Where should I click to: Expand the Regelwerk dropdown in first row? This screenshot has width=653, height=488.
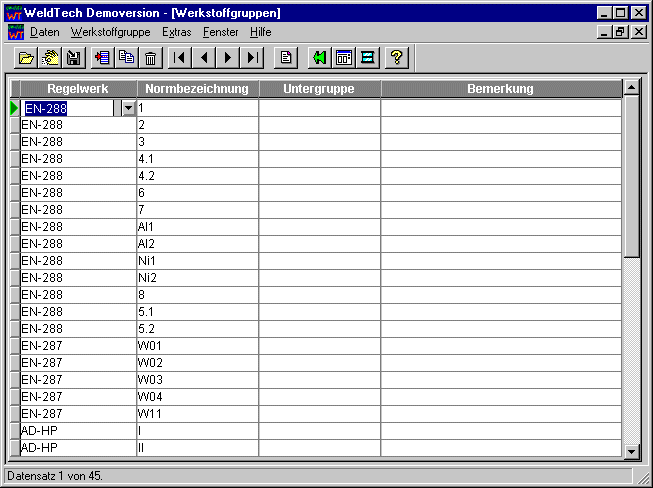pyautogui.click(x=127, y=108)
